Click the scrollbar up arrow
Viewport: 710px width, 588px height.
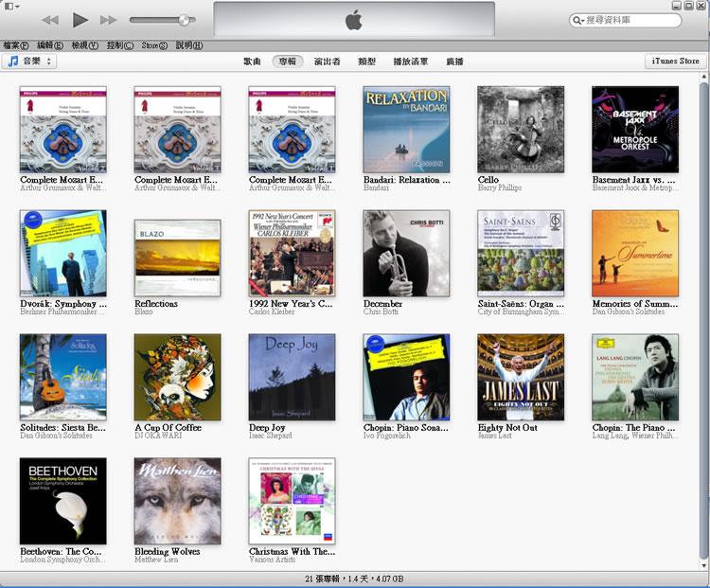[x=703, y=77]
